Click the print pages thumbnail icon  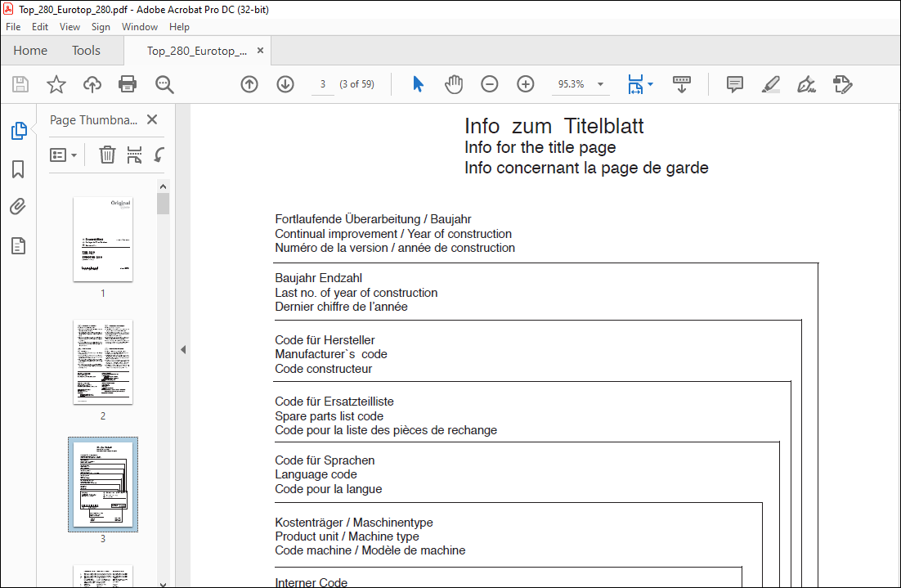point(134,155)
